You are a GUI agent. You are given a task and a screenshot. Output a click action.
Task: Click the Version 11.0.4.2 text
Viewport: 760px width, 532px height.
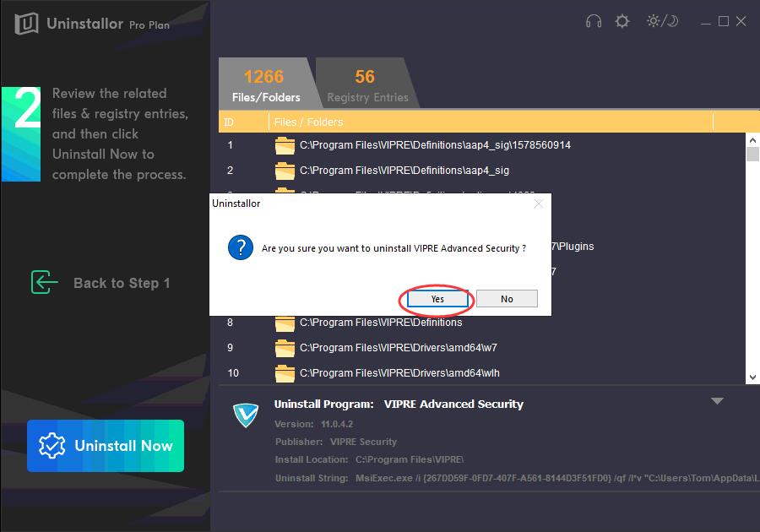[313, 424]
